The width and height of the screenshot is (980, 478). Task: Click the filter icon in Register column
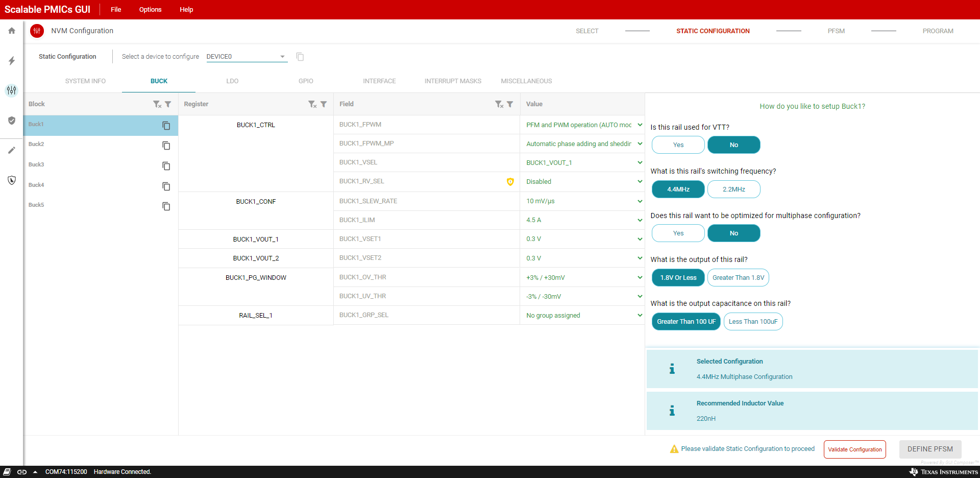coord(324,104)
